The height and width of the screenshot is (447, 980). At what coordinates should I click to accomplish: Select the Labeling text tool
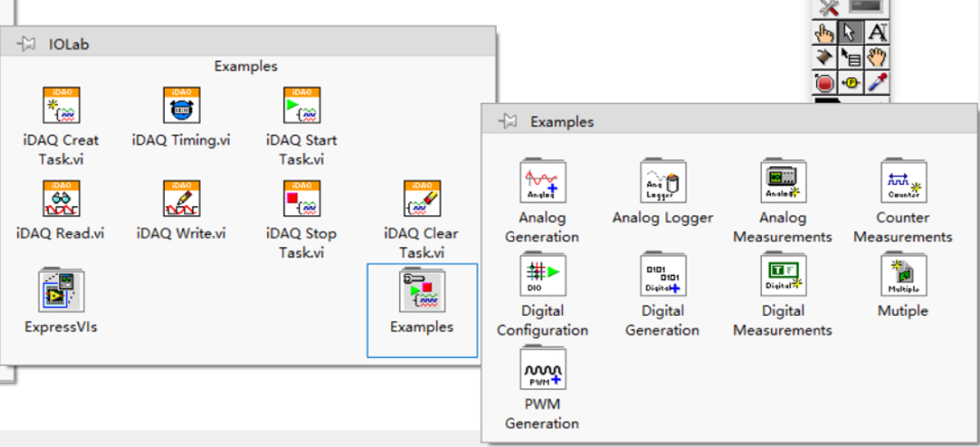pyautogui.click(x=877, y=32)
